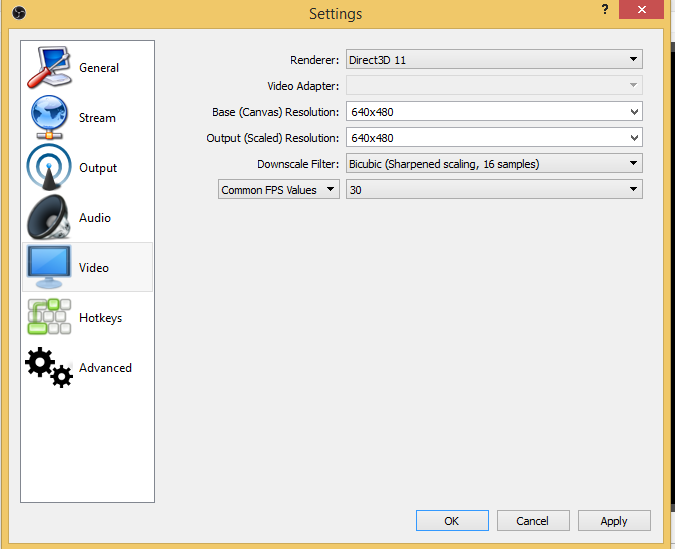675x549 pixels.
Task: Select the Output broadcast antenna icon
Action: tap(49, 167)
